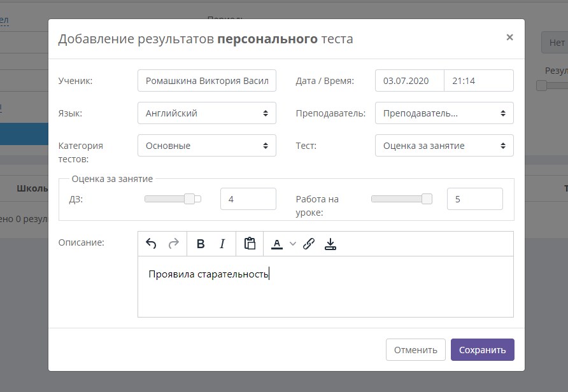568x392 pixels.
Task: Click the time field 21:14
Action: (479, 80)
